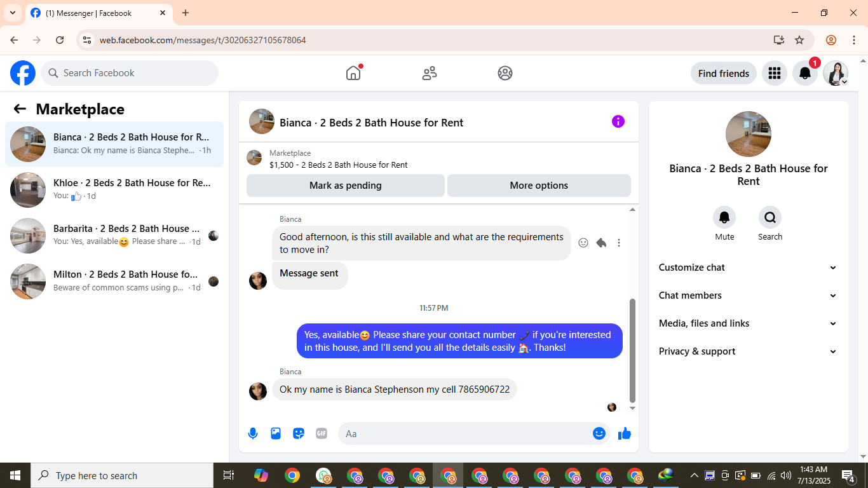The height and width of the screenshot is (488, 868).
Task: Expand Media, files and links section
Action: coord(748,323)
